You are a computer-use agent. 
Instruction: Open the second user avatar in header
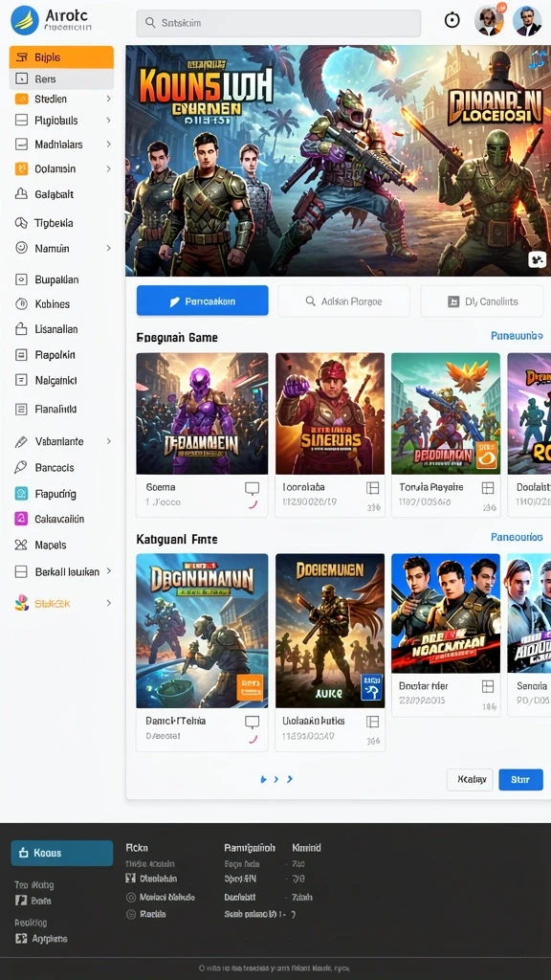[527, 21]
